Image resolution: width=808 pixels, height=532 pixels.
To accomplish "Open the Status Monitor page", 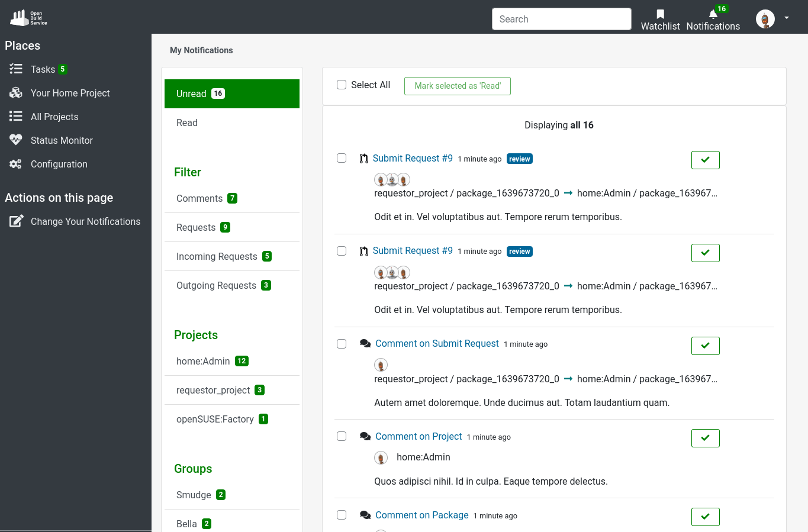I will pyautogui.click(x=62, y=140).
